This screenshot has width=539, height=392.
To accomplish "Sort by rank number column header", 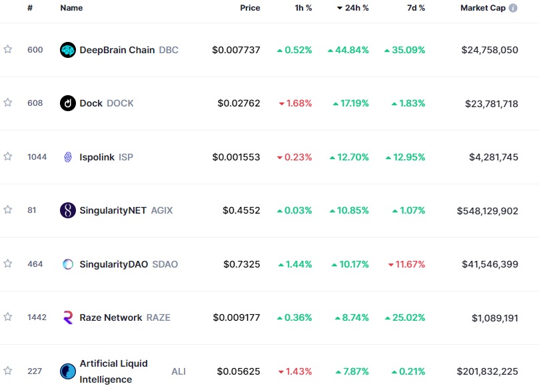I will [x=30, y=8].
